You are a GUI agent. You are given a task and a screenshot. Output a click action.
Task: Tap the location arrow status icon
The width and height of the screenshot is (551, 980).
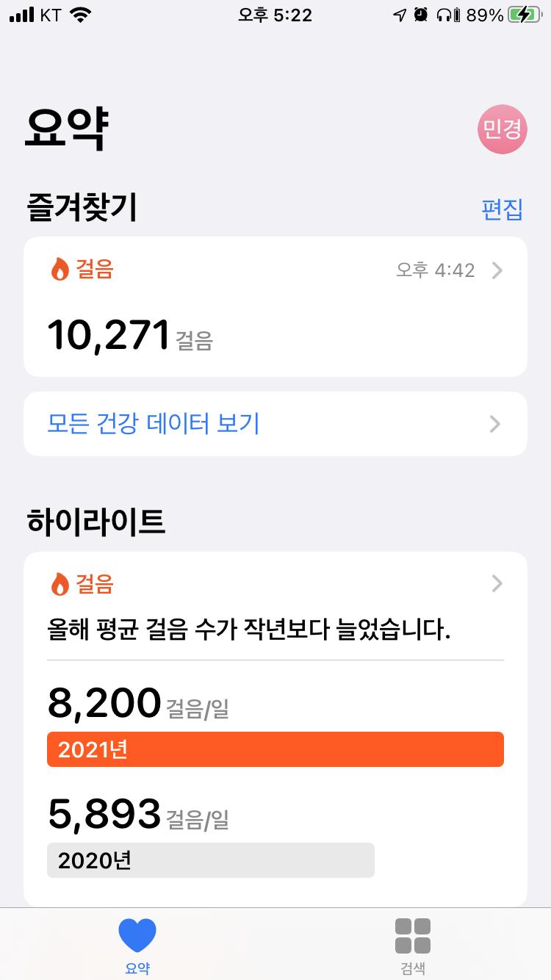click(x=400, y=15)
